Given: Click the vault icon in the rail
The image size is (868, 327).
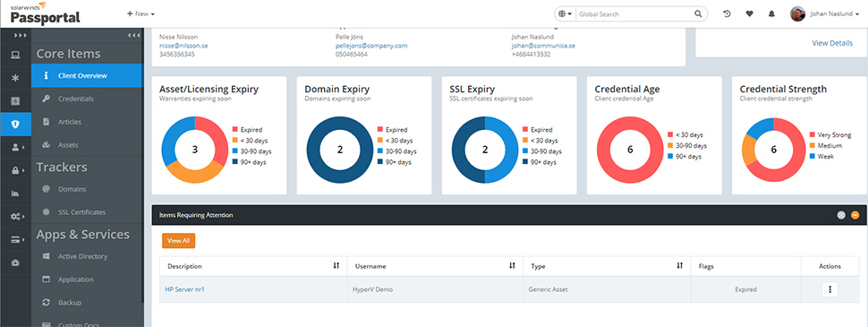Looking at the screenshot, I should [x=15, y=101].
